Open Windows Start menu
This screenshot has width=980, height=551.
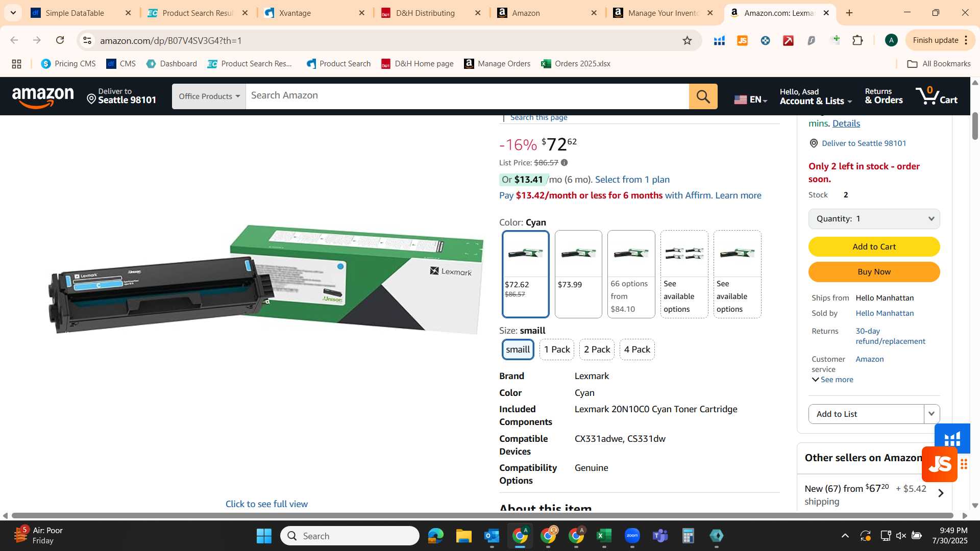pyautogui.click(x=264, y=536)
